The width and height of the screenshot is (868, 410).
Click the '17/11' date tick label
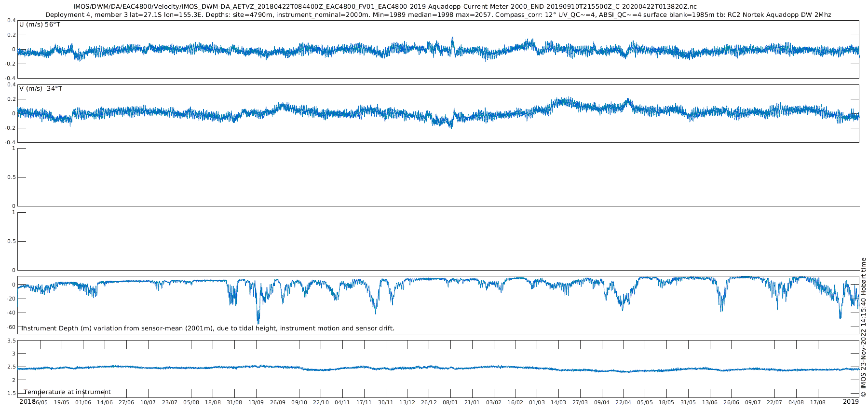[364, 402]
